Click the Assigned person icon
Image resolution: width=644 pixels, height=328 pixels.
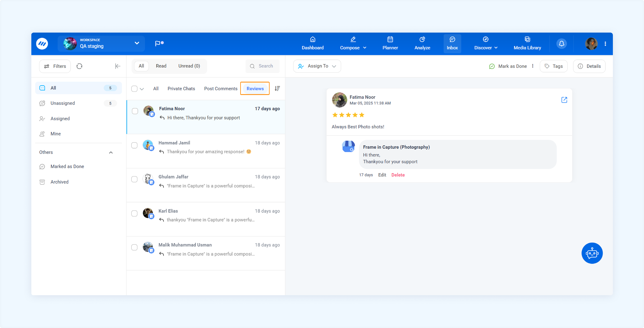click(42, 119)
